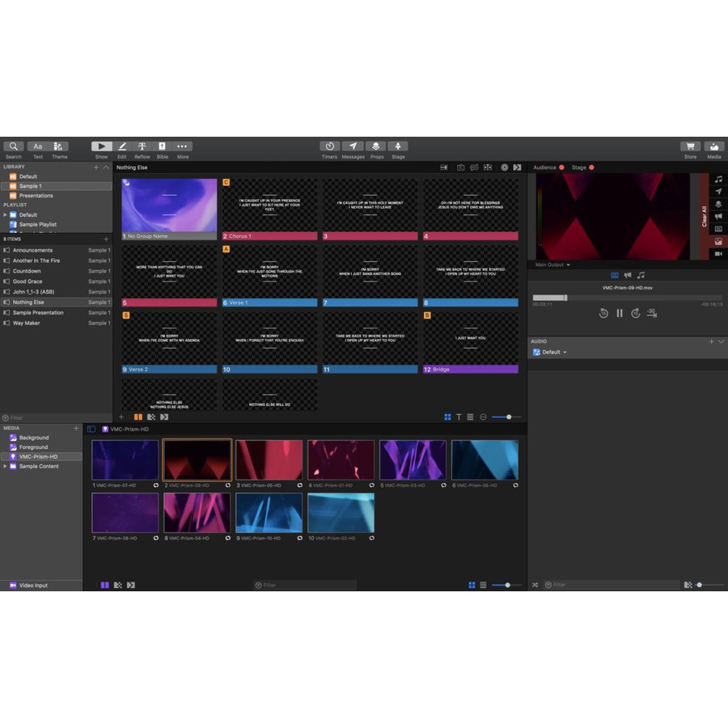Toggle loop on VMC-Prism-07-HD media clip

click(x=156, y=485)
